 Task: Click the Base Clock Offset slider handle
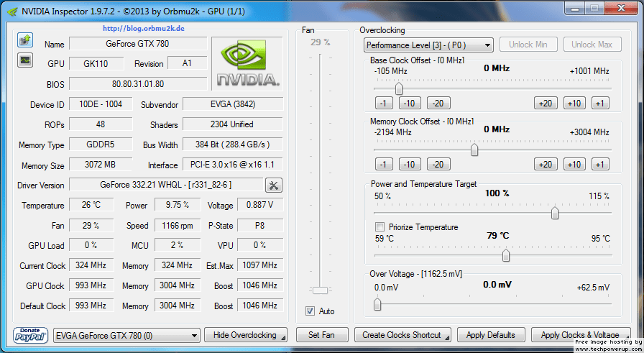[x=398, y=88]
